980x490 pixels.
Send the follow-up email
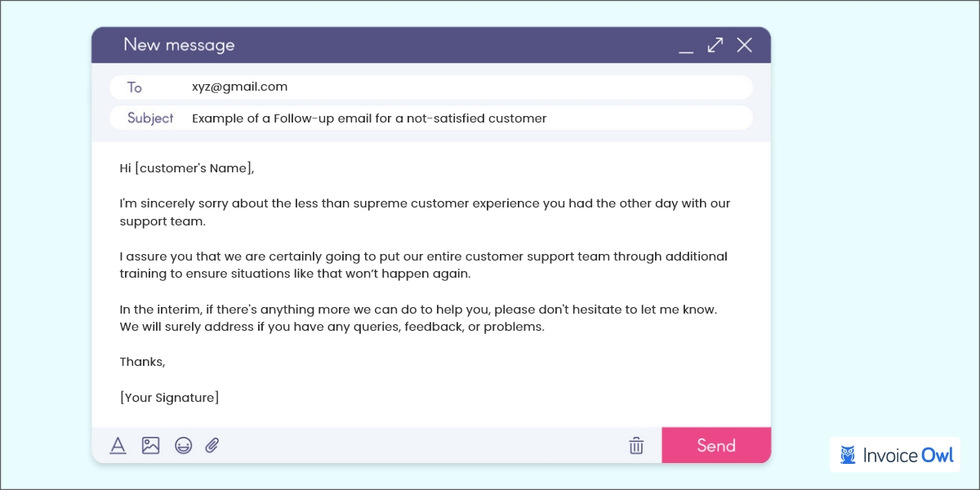tap(716, 445)
